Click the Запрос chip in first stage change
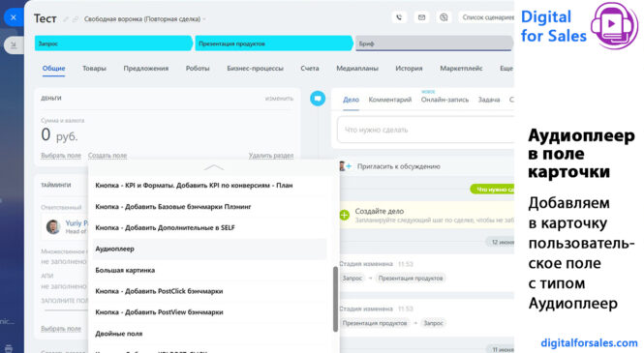Image resolution: width=644 pixels, height=353 pixels. tap(353, 278)
